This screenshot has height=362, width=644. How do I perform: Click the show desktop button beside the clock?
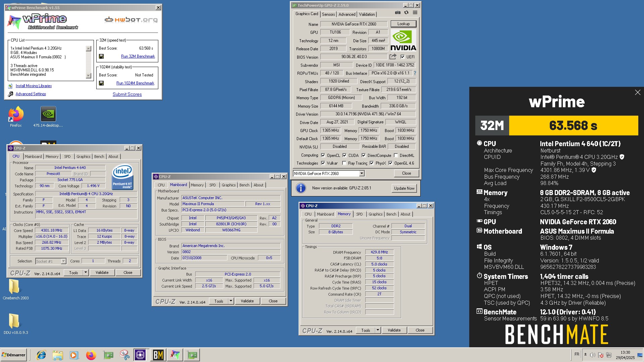click(640, 355)
